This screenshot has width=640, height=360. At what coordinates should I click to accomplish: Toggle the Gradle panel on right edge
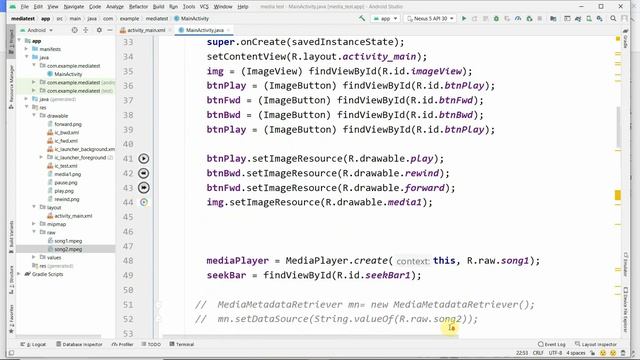click(x=625, y=39)
